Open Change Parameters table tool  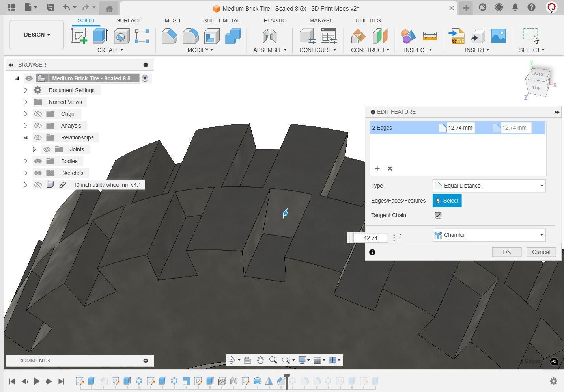(329, 36)
